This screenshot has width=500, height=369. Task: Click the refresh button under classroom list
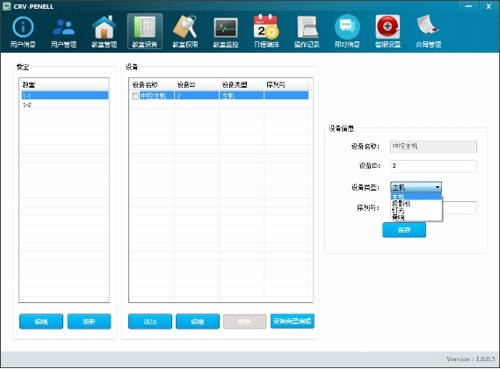point(89,321)
